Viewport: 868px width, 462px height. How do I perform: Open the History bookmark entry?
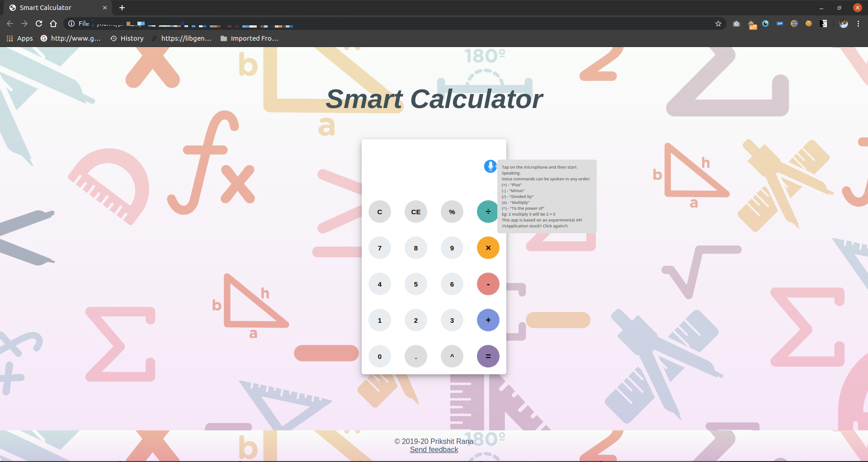(x=127, y=38)
